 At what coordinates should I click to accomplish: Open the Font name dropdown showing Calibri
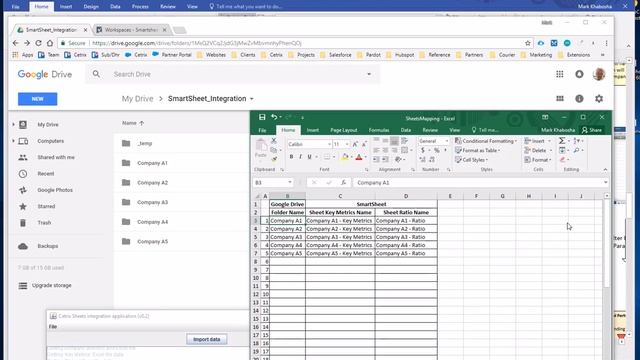(329, 144)
